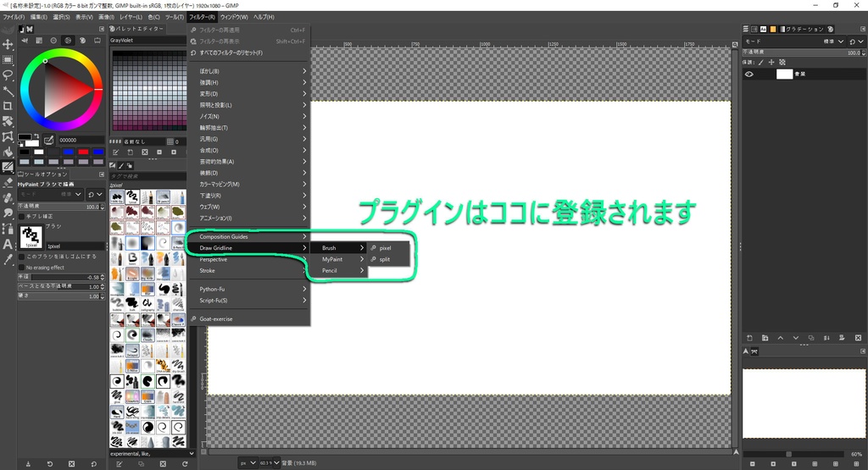Screen dimensions: 868x470
Task: Toggle lock position icon in Layers
Action: coord(771,63)
